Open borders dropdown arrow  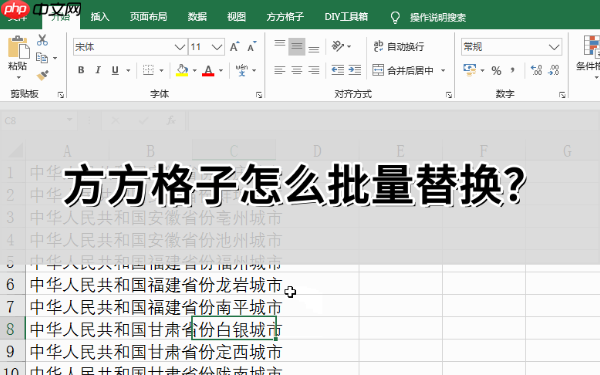tap(161, 70)
